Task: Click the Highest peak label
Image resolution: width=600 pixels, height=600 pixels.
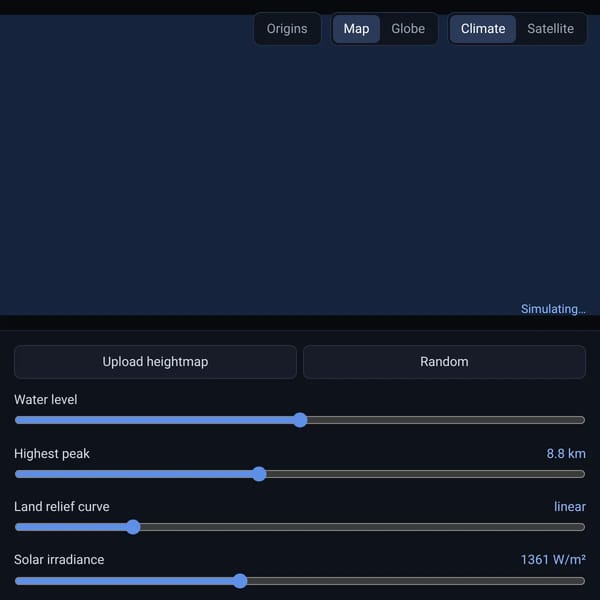Action: pyautogui.click(x=52, y=454)
